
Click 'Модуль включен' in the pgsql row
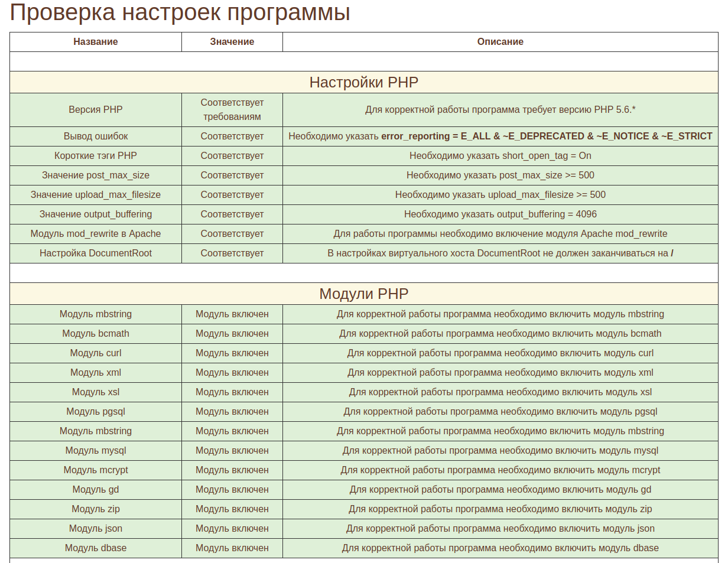232,412
